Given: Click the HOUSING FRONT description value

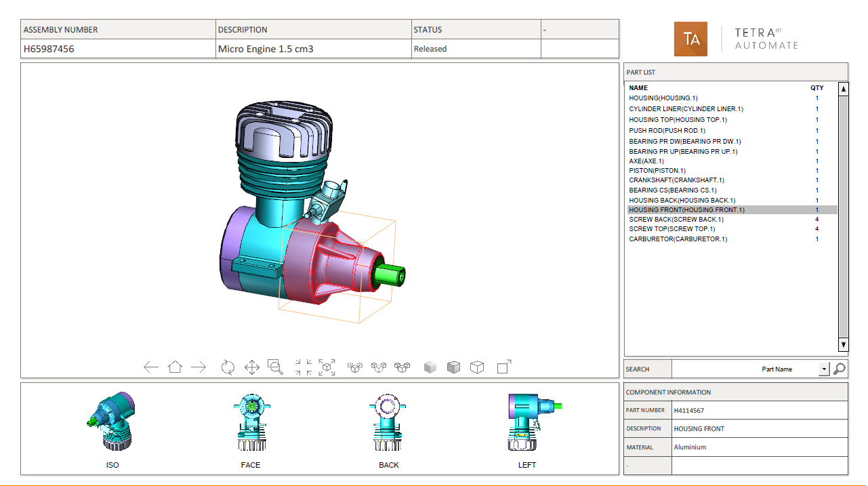Looking at the screenshot, I should [x=699, y=429].
